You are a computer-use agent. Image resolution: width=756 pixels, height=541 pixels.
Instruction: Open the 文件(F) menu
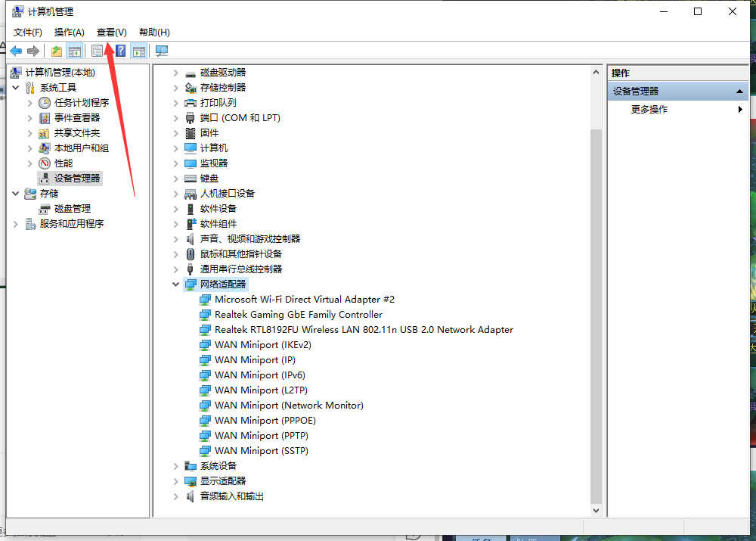coord(28,33)
